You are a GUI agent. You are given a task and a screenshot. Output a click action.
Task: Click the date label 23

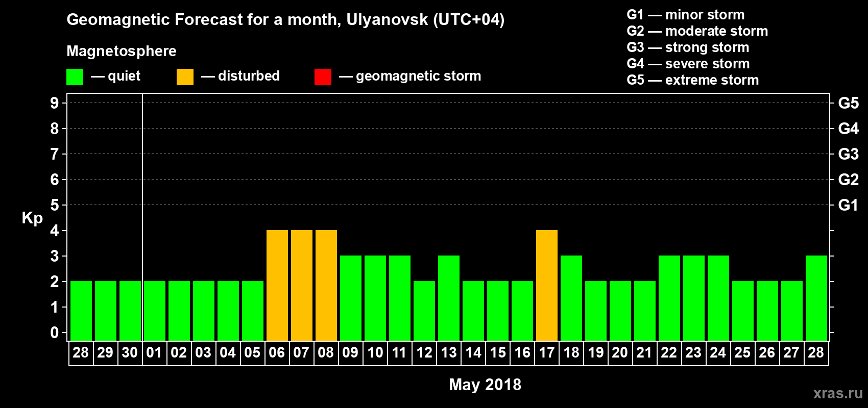(693, 353)
